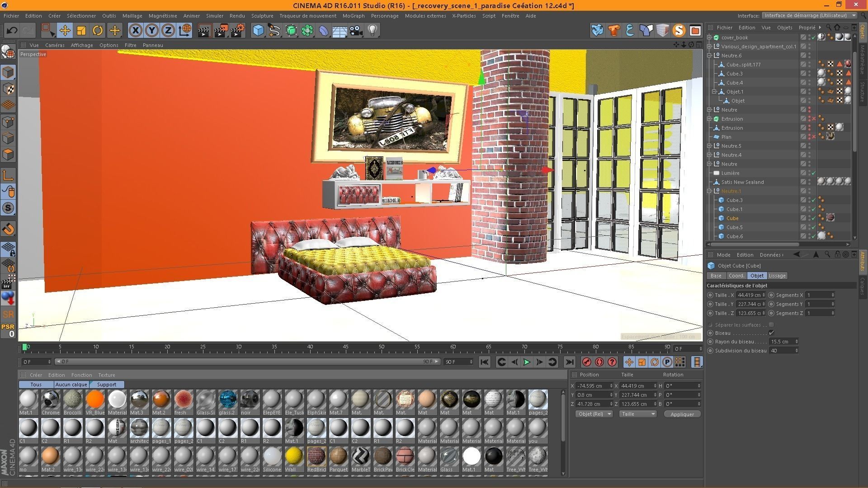
Task: Toggle Z axis lock
Action: 168,31
